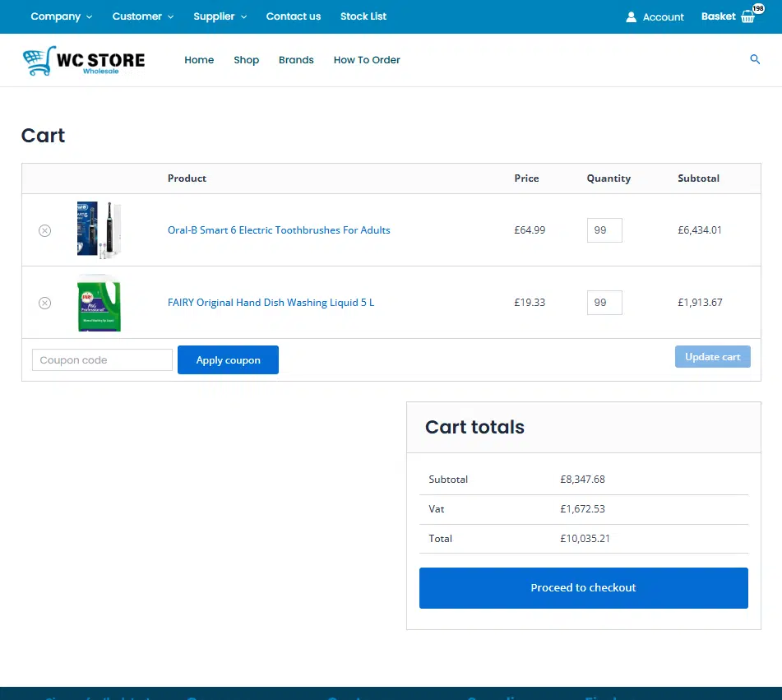Click Proceed to checkout button

point(583,588)
